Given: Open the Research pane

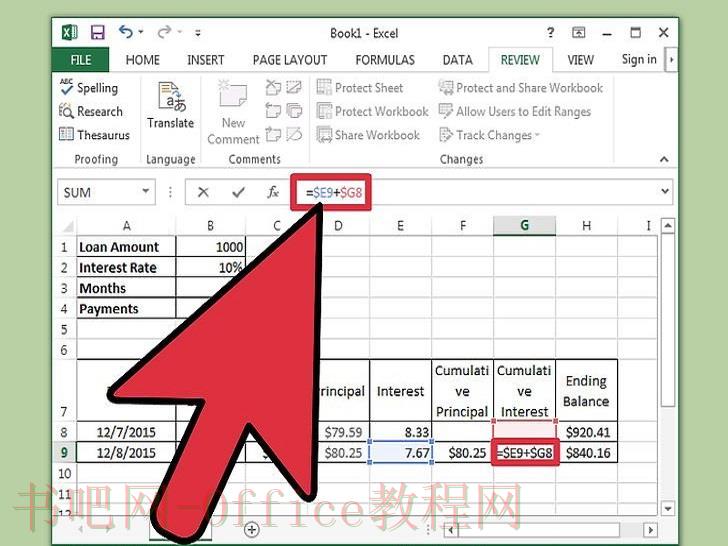Looking at the screenshot, I should pos(91,111).
